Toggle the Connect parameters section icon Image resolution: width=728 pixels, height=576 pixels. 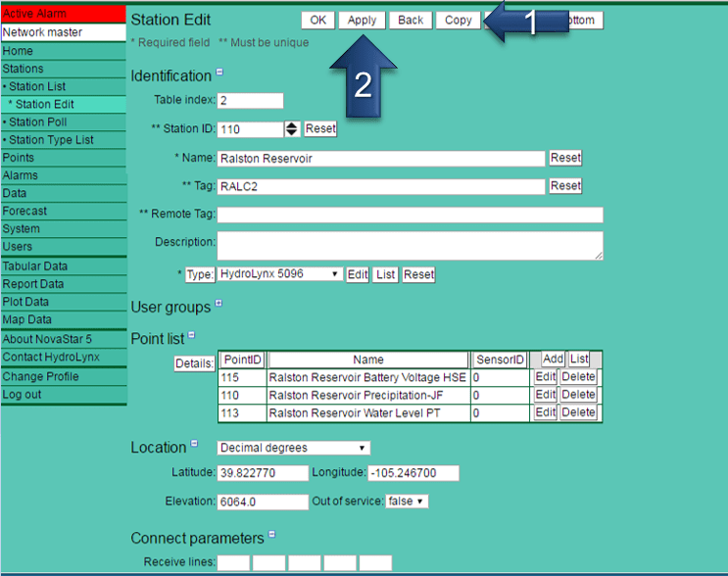coord(271,535)
